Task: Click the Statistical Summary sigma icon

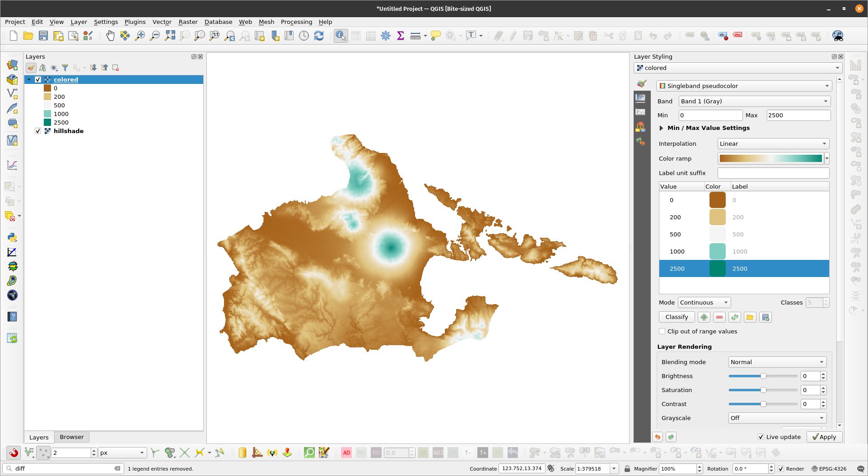Action: (x=400, y=36)
